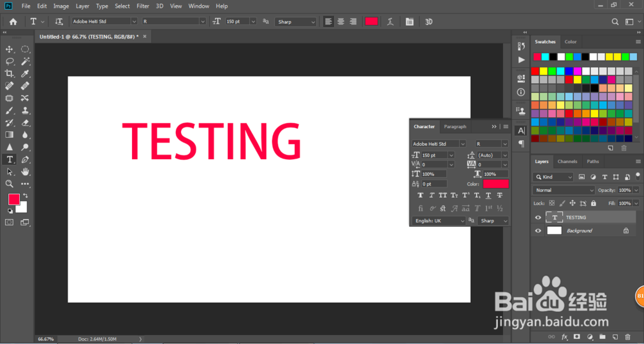Select the TESTING layer thumbnail
The width and height of the screenshot is (644, 344).
coord(554,217)
